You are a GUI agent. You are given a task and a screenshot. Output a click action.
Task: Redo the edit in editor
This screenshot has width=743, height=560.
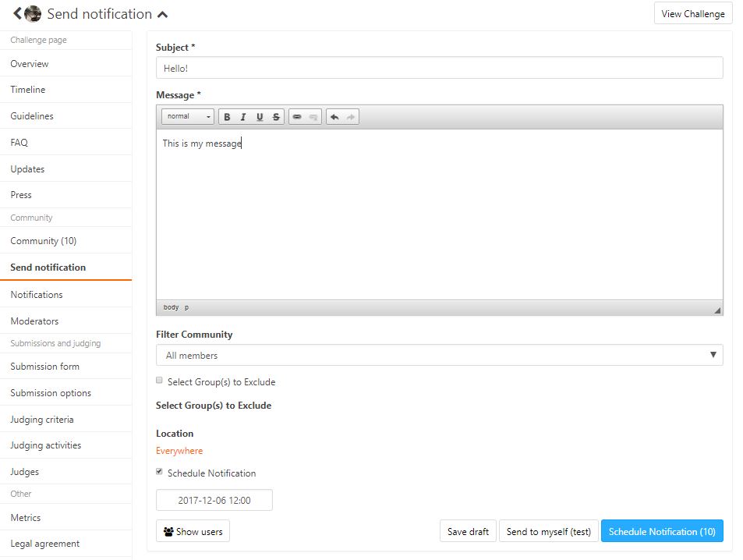click(351, 117)
